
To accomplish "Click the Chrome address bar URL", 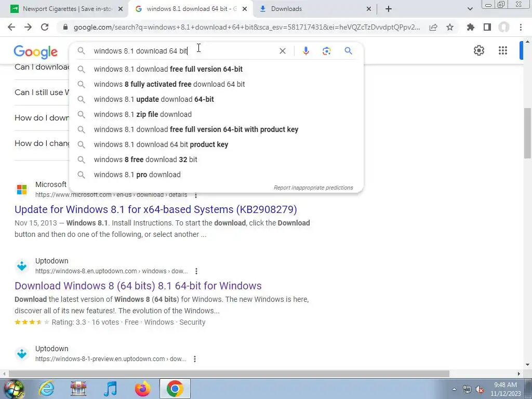I will pyautogui.click(x=247, y=27).
